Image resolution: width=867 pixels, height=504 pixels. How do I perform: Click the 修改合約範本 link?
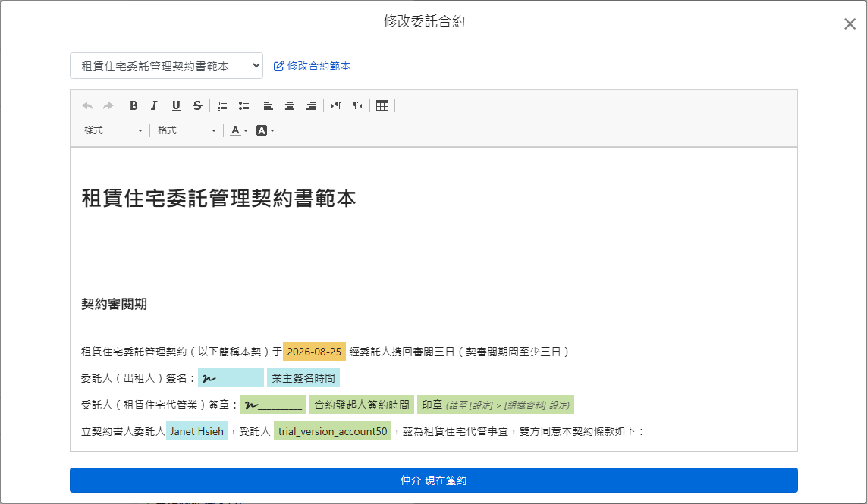coord(312,66)
